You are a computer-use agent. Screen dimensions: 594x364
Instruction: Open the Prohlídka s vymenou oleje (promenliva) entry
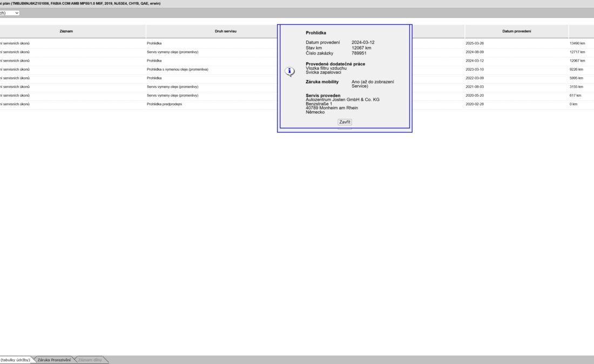click(177, 70)
